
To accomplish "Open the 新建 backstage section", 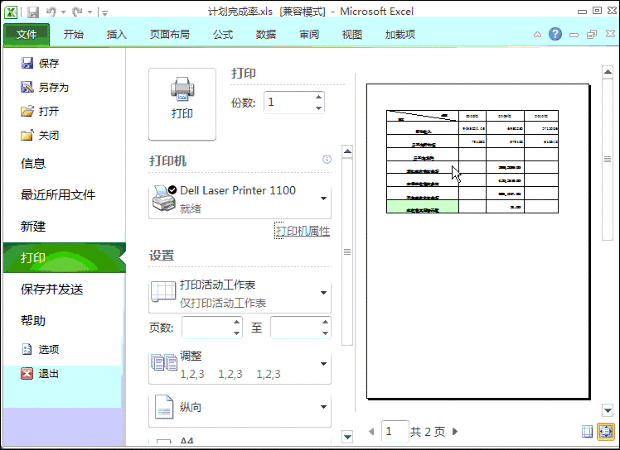I will coord(34,226).
